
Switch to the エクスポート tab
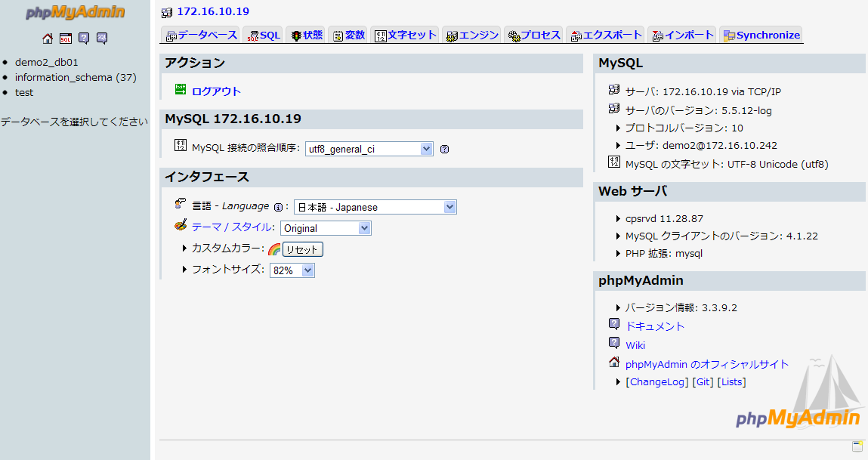606,35
